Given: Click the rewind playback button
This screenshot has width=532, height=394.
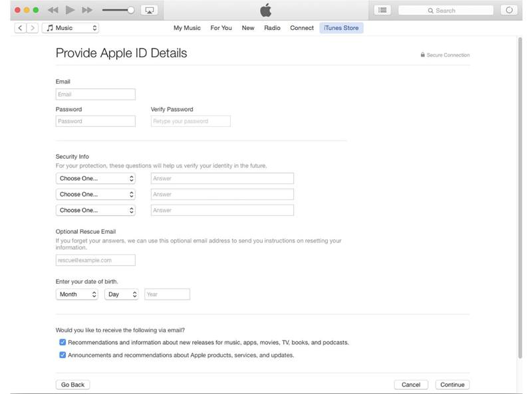Looking at the screenshot, I should tap(53, 10).
